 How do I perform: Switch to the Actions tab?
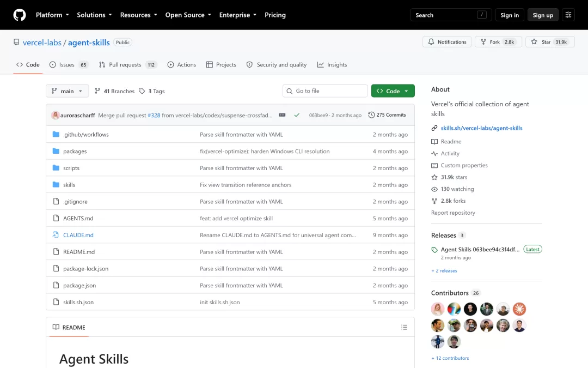click(181, 64)
